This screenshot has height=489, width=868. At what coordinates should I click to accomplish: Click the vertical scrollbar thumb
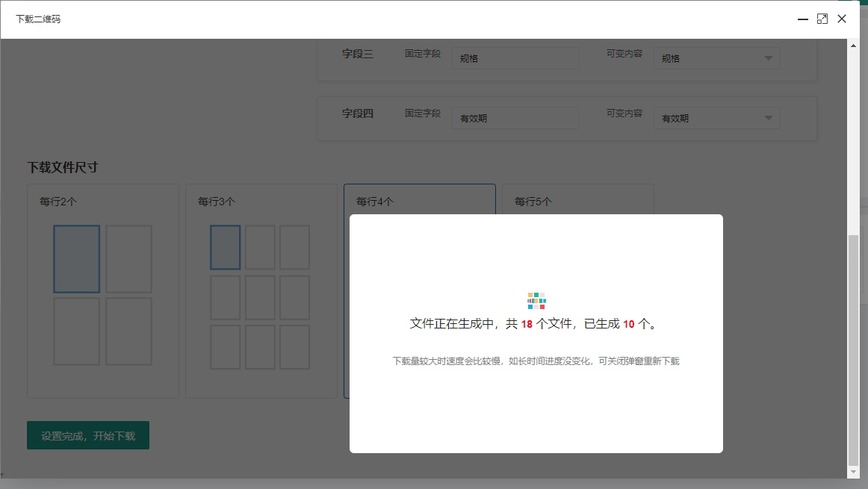pos(854,349)
